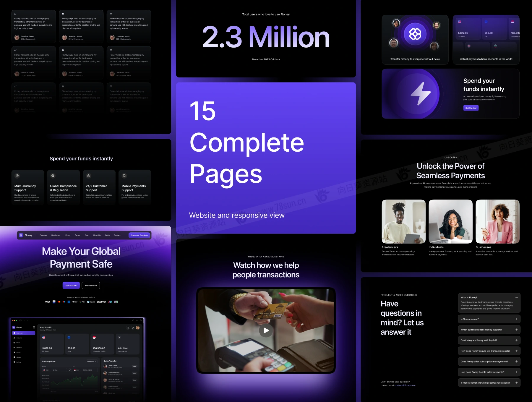
Task: Click the swap currencies icon in Exchange Rate
Action: tap(70, 370)
